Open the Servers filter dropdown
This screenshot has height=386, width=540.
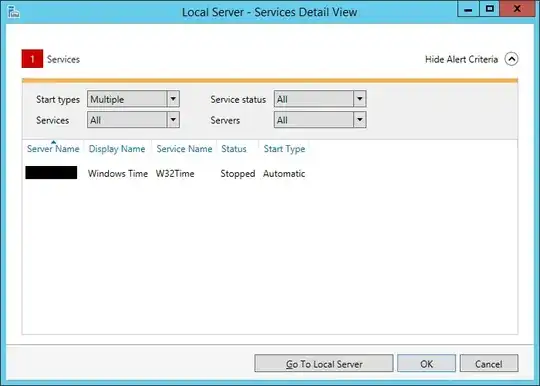(320, 120)
